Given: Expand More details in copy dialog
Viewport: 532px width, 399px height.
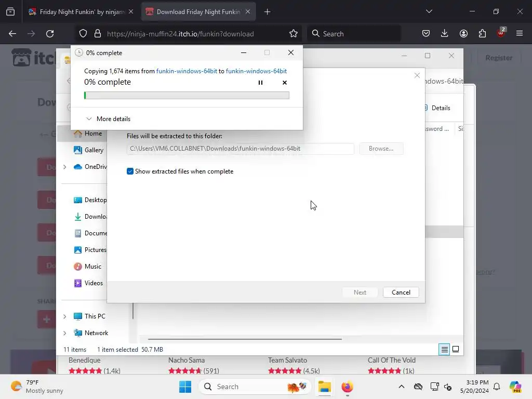Looking at the screenshot, I should [108, 119].
